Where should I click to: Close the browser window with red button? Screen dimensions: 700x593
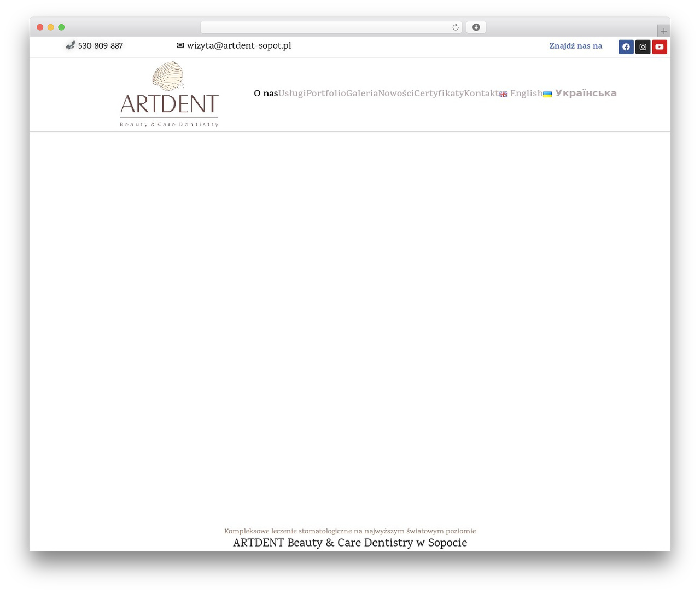pos(40,27)
